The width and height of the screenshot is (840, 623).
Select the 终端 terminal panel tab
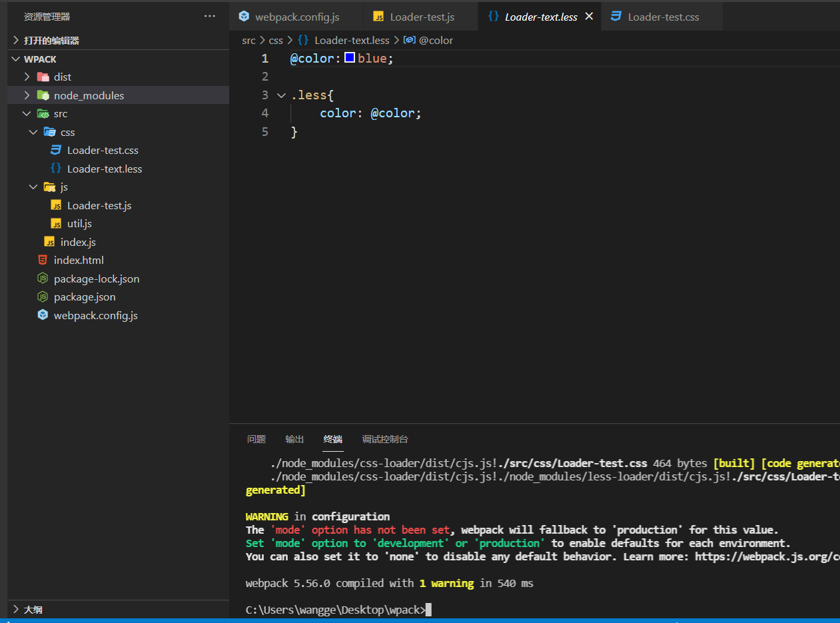point(333,439)
